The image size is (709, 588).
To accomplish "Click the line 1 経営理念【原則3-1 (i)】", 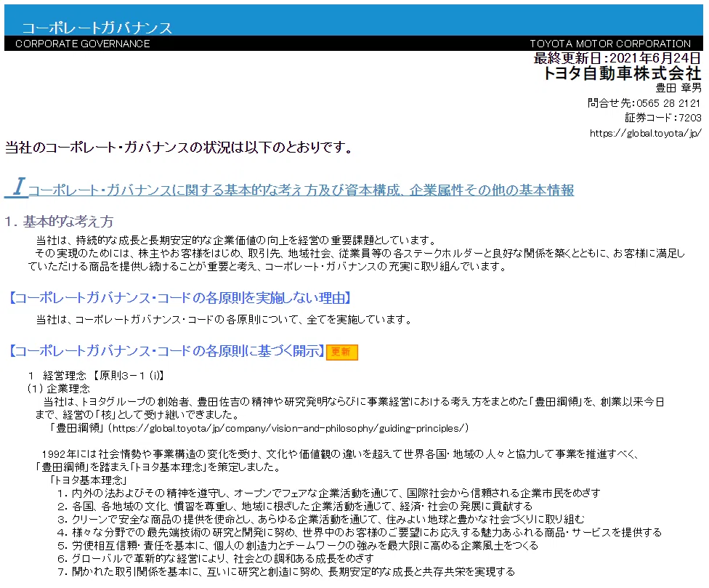I will pyautogui.click(x=96, y=376).
